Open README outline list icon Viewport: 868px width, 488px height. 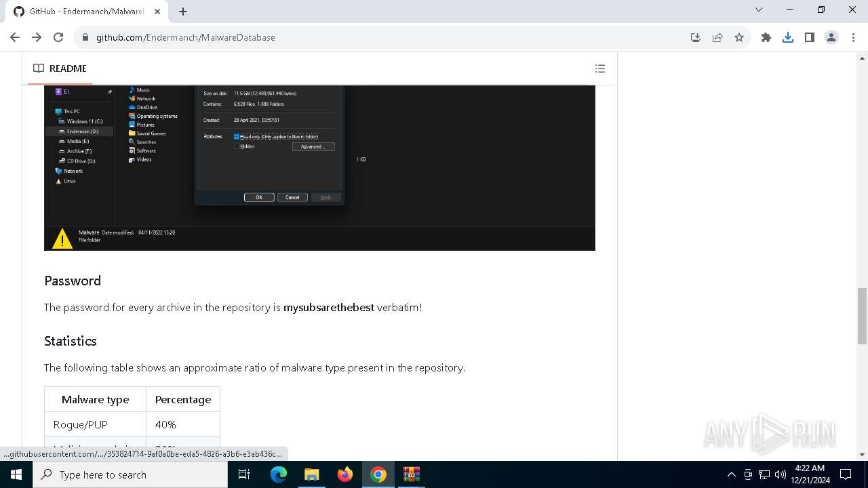point(599,68)
